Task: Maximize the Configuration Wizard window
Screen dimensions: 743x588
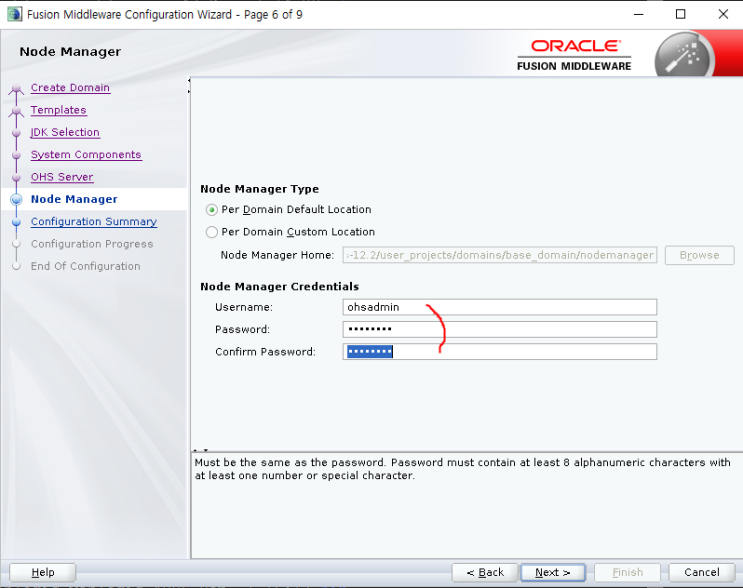Action: [680, 14]
